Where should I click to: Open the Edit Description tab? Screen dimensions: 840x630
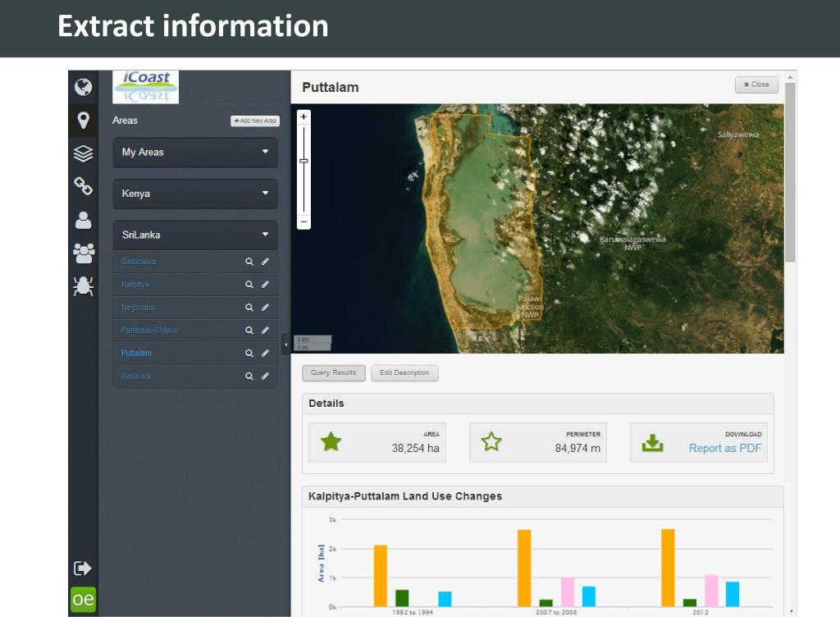(x=404, y=372)
